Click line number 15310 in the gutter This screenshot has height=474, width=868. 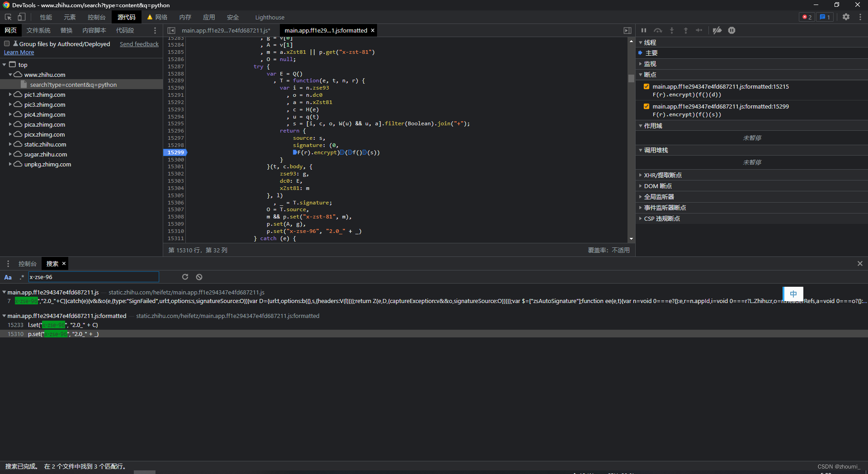pos(175,231)
